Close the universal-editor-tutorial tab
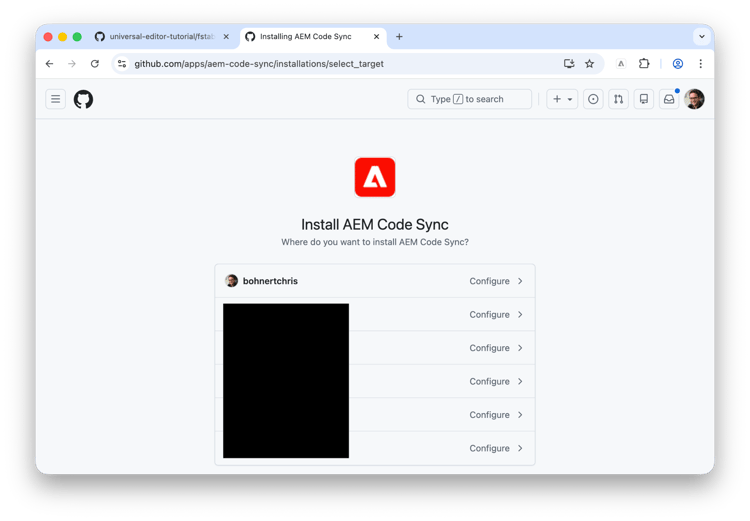750x521 pixels. click(x=226, y=37)
